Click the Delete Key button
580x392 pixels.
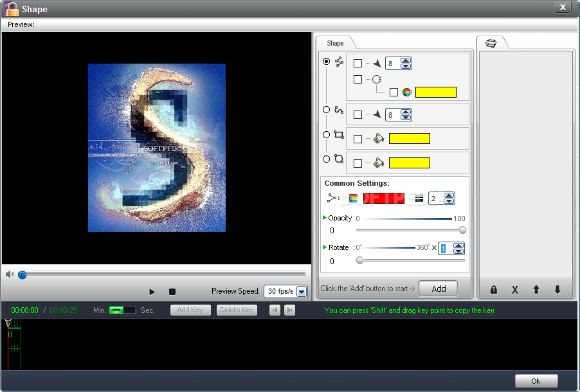[237, 310]
